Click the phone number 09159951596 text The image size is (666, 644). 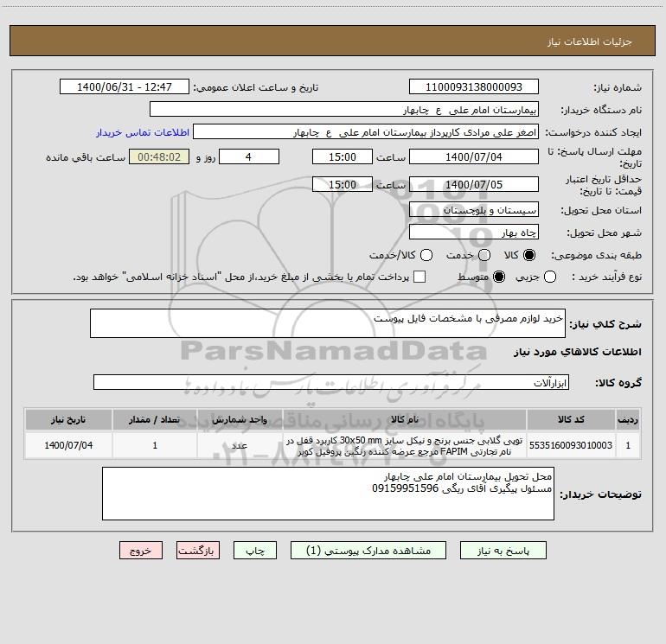click(x=405, y=488)
